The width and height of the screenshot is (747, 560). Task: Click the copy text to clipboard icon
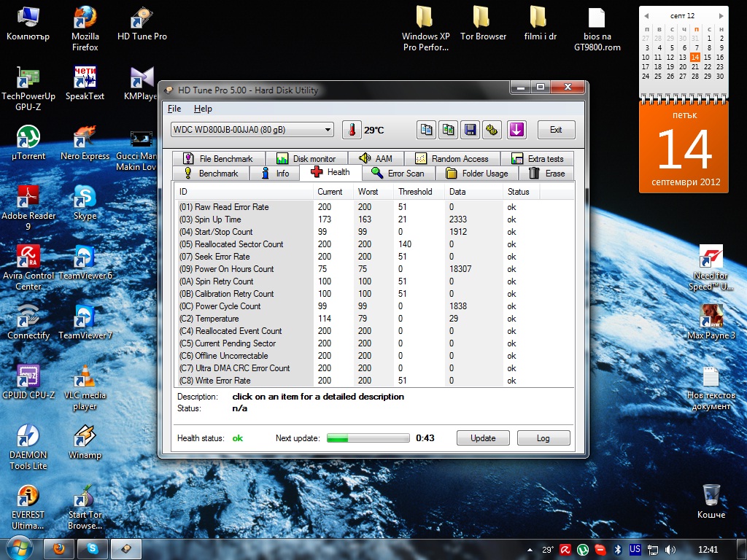click(426, 130)
